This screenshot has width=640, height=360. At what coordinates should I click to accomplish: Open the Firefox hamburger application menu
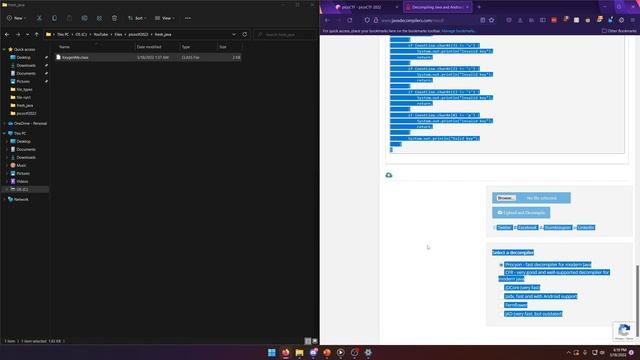(x=633, y=20)
